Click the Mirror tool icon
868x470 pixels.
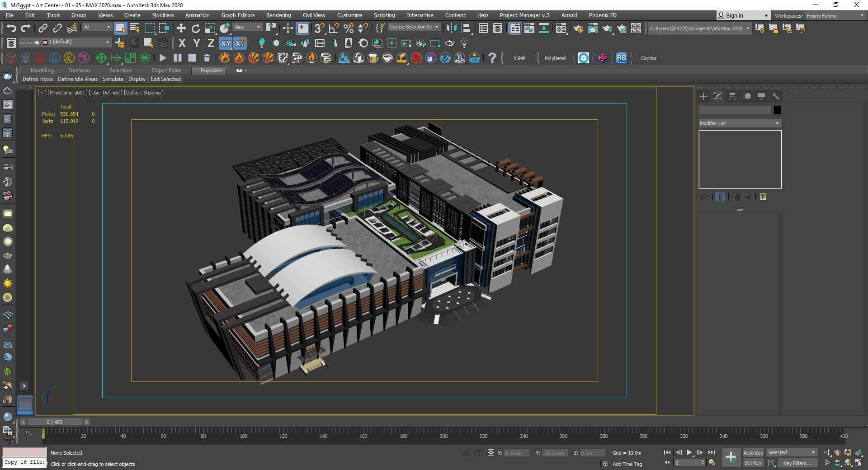click(451, 28)
